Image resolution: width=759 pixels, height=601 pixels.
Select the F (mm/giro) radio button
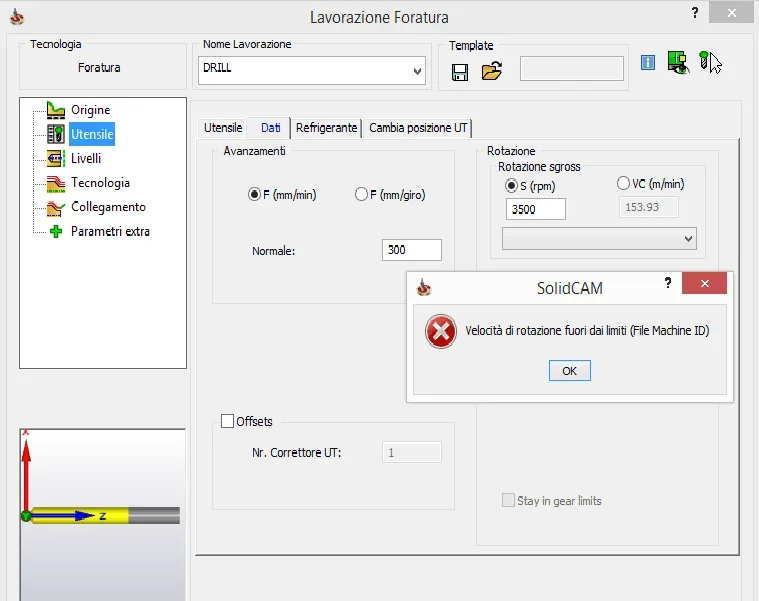pyautogui.click(x=362, y=195)
